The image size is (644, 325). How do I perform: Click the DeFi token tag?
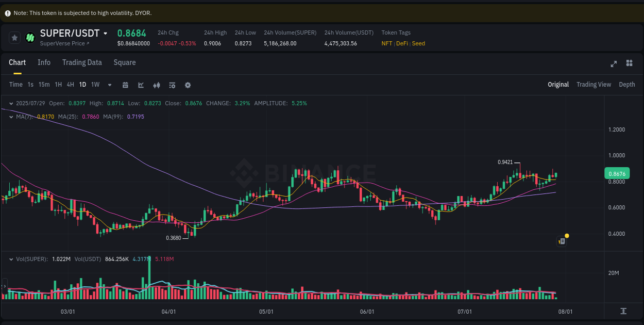[402, 43]
